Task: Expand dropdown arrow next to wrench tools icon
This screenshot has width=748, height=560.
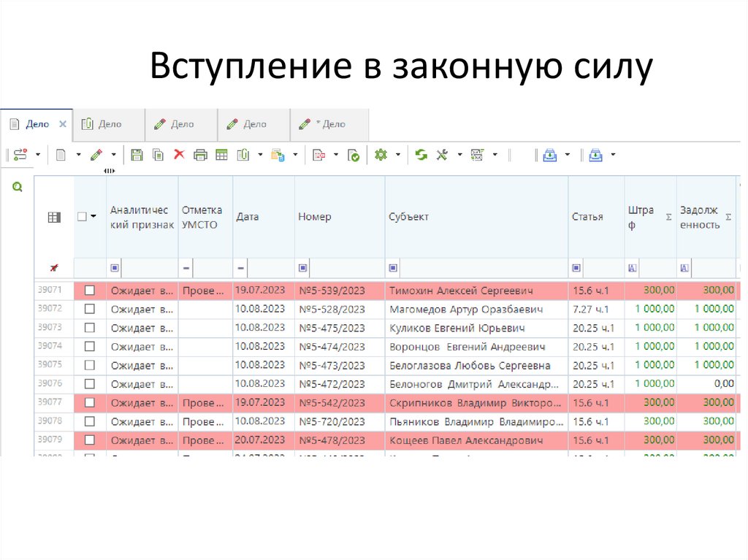Action: (459, 155)
